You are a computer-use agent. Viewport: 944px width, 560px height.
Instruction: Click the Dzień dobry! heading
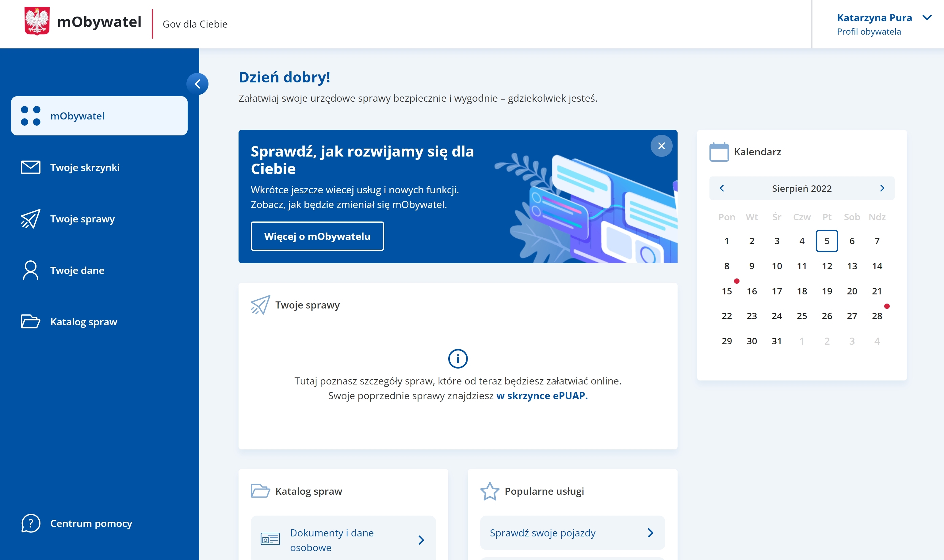[284, 77]
